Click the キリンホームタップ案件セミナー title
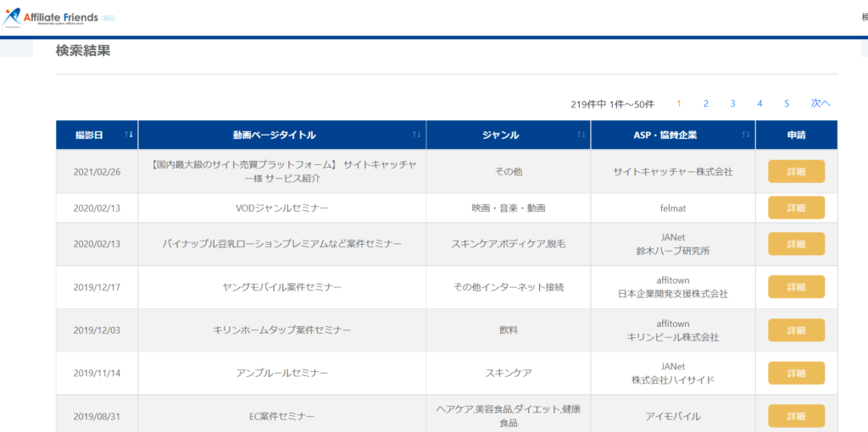Image resolution: width=868 pixels, height=432 pixels. [x=281, y=330]
